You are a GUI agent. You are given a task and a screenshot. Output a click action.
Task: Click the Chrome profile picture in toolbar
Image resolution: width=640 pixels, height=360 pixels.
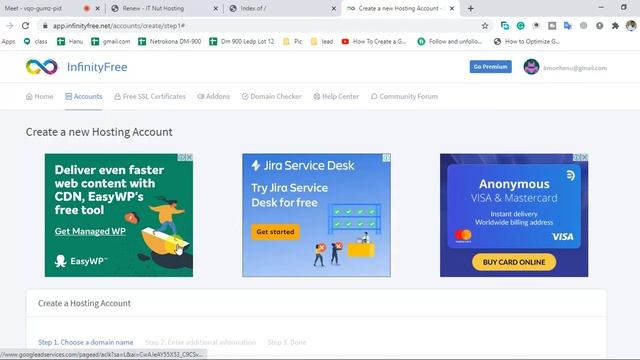[631, 26]
